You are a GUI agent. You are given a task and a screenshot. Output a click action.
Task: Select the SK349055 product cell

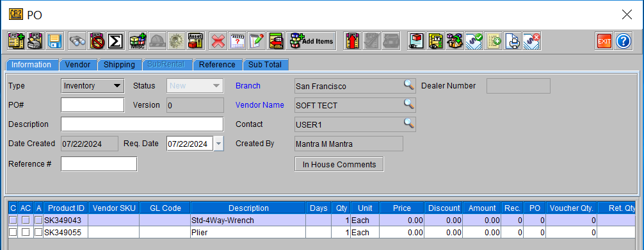pyautogui.click(x=66, y=232)
